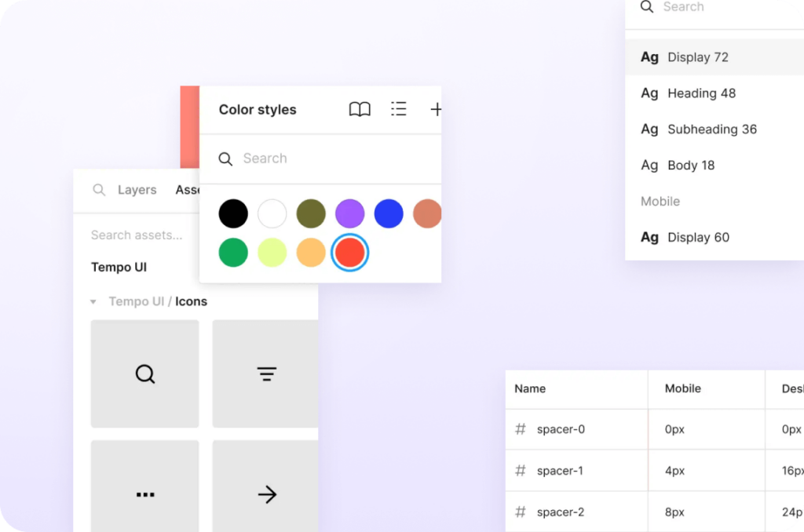Viewport: 804px width, 532px height.
Task: Open the style library book icon
Action: click(x=360, y=110)
